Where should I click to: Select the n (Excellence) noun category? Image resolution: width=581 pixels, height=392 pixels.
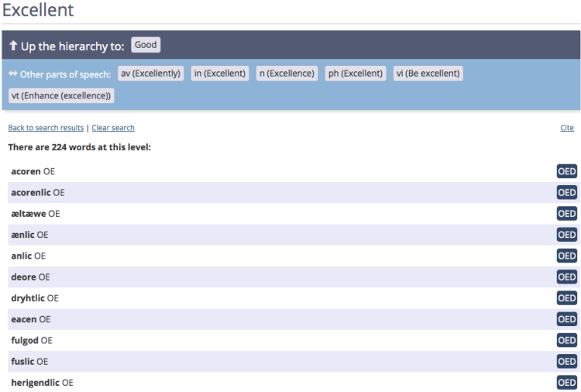click(x=287, y=74)
